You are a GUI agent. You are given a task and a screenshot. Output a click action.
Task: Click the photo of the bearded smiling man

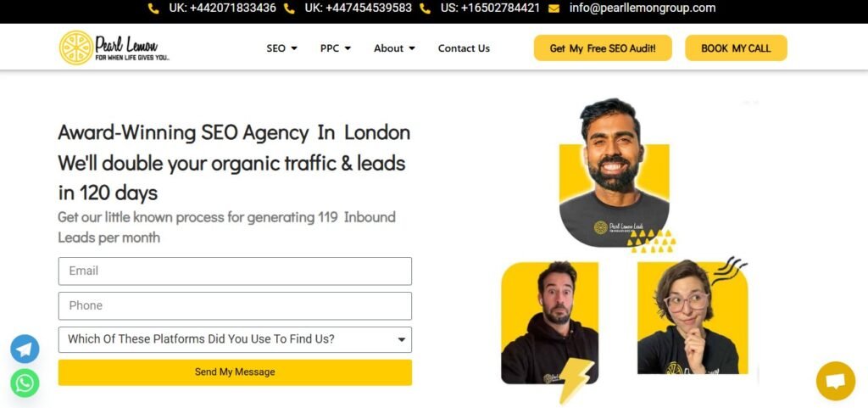[614, 173]
